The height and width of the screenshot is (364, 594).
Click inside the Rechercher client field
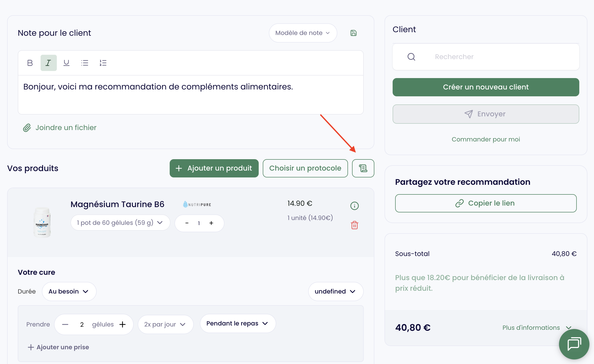pos(482,57)
